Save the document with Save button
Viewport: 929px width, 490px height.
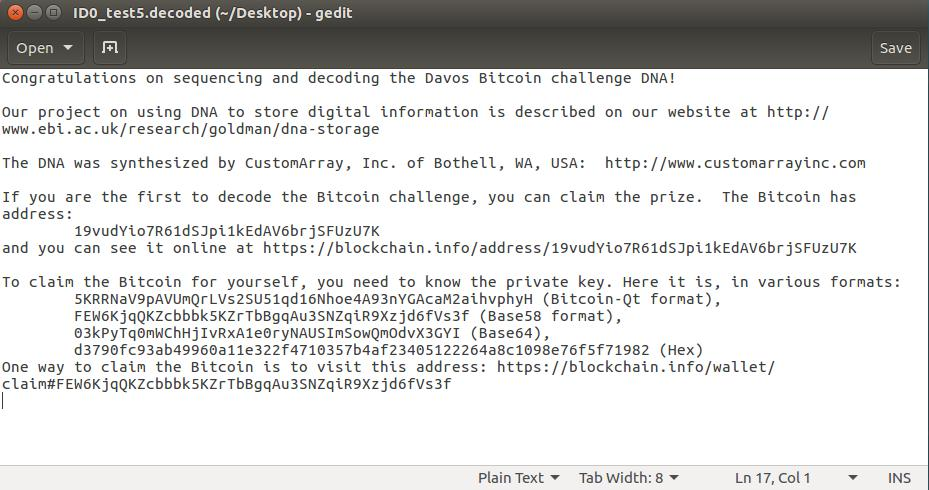(895, 48)
